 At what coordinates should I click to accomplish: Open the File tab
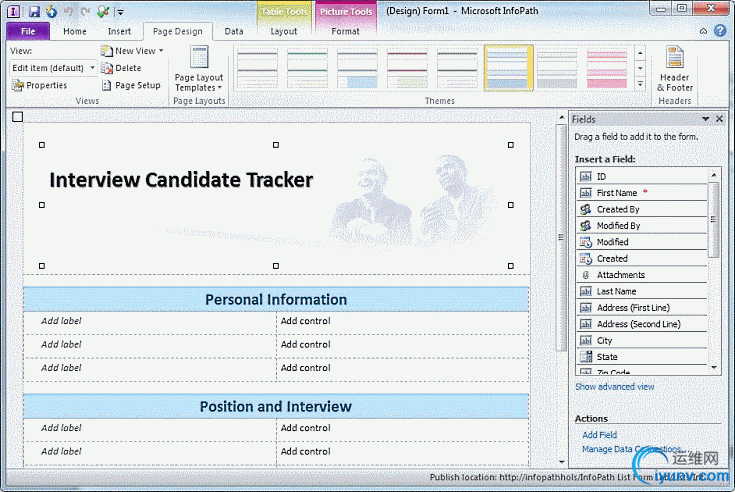[x=28, y=31]
